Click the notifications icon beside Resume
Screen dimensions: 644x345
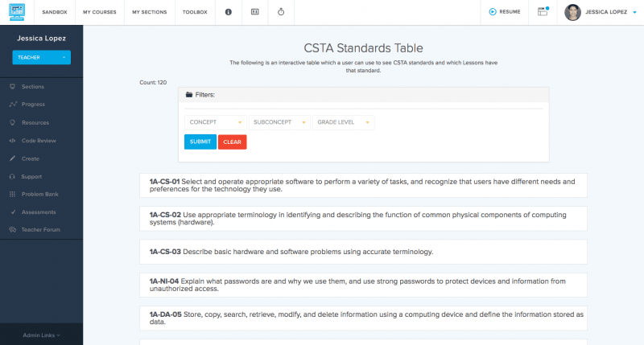[543, 11]
